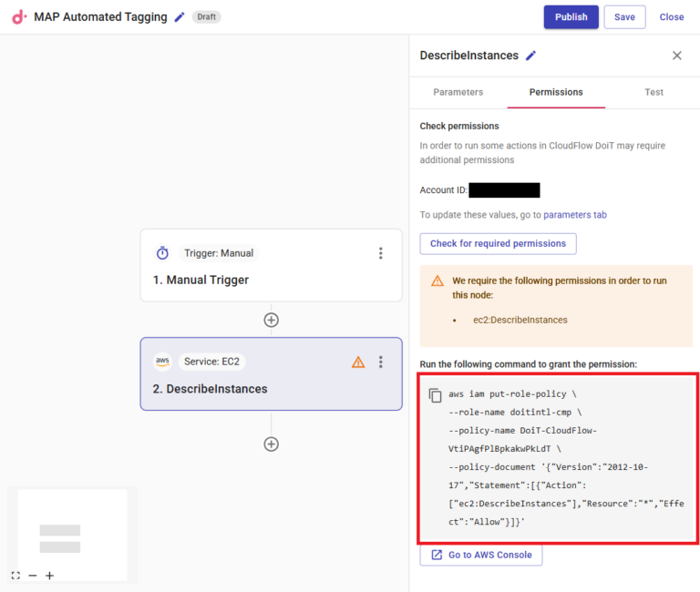Open the Test tab
Screen dimensions: 700x592
pyautogui.click(x=654, y=92)
